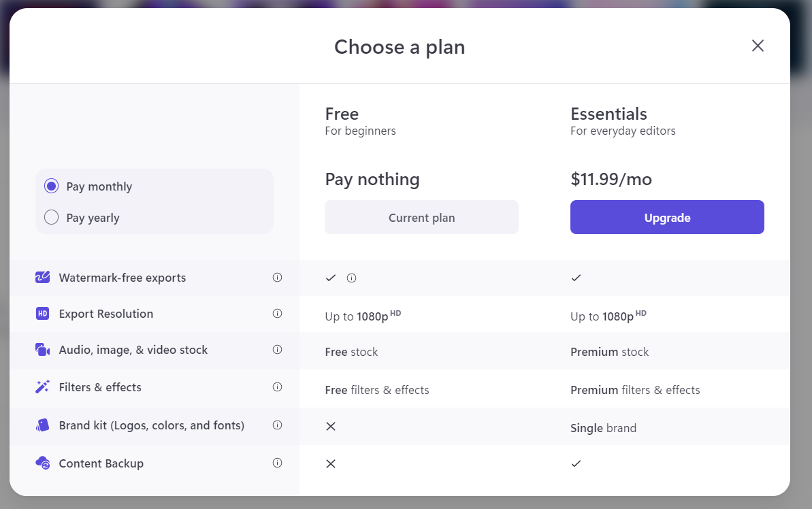Click the Brand kit row label text
The width and height of the screenshot is (812, 509).
pos(152,425)
